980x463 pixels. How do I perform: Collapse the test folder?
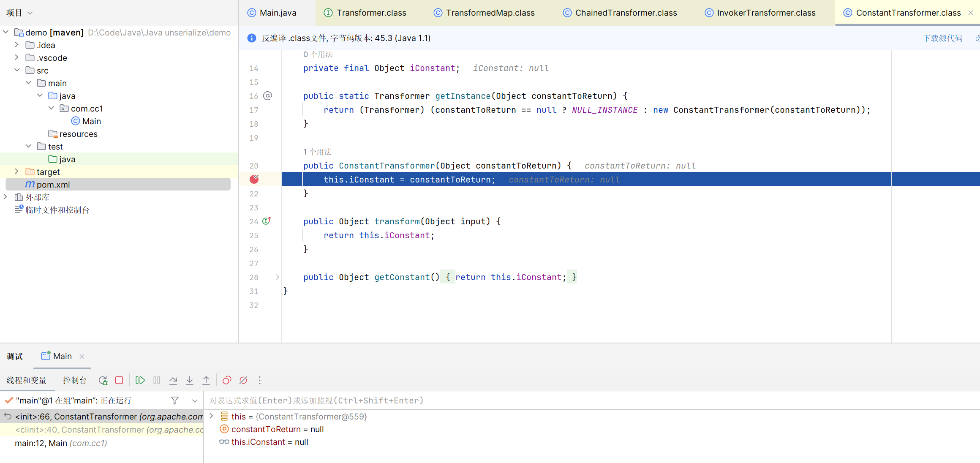pos(28,146)
